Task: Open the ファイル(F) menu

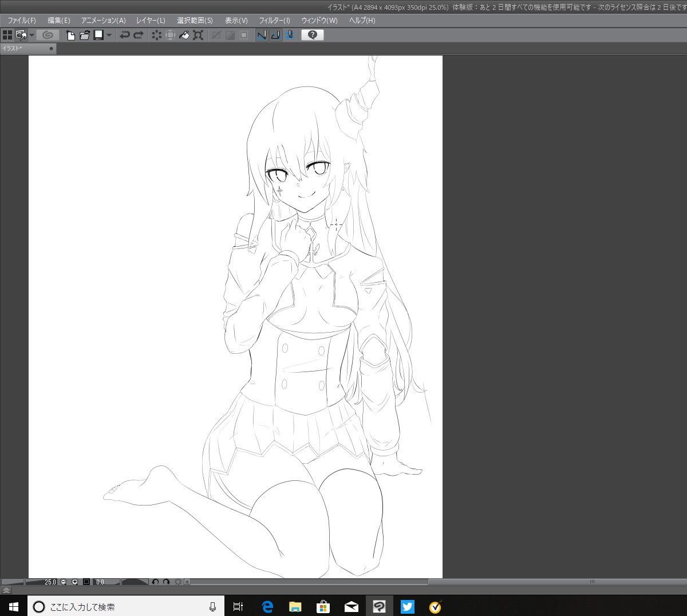Action: (22, 20)
